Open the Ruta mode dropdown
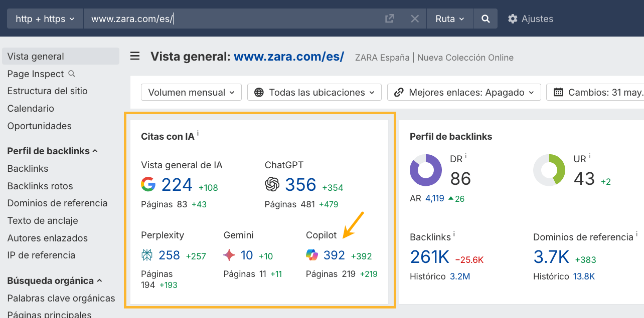 (450, 19)
